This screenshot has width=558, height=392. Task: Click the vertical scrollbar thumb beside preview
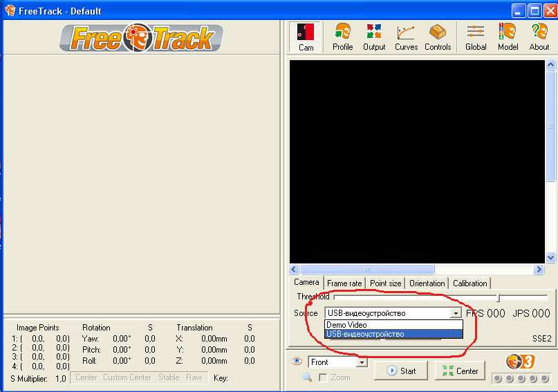(x=550, y=126)
